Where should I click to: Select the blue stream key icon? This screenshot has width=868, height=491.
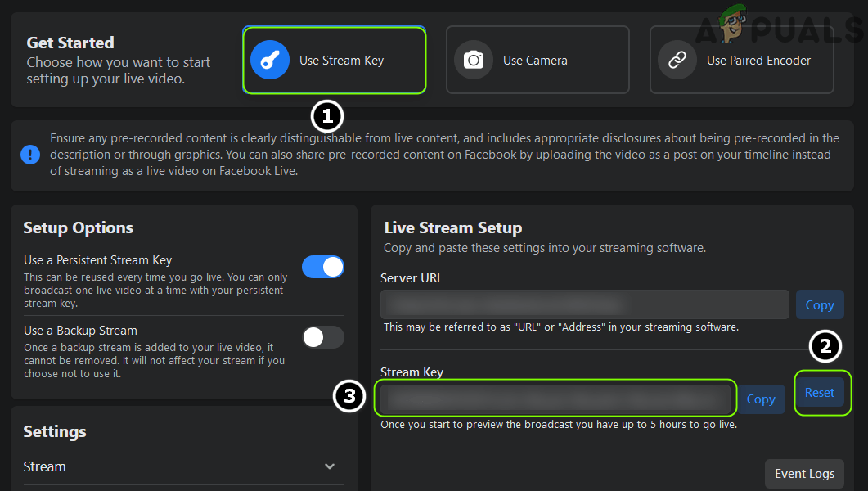pyautogui.click(x=270, y=59)
